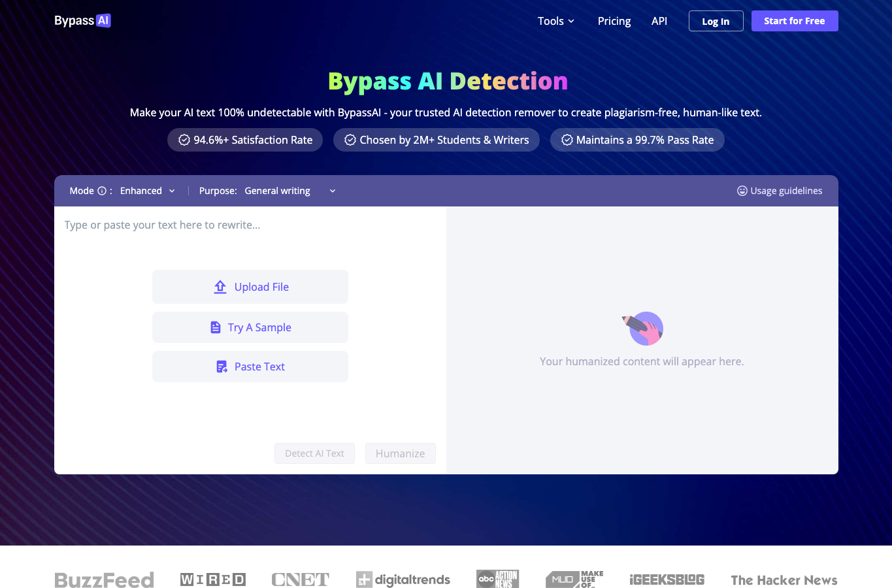
Task: Open the API page
Action: (x=659, y=21)
